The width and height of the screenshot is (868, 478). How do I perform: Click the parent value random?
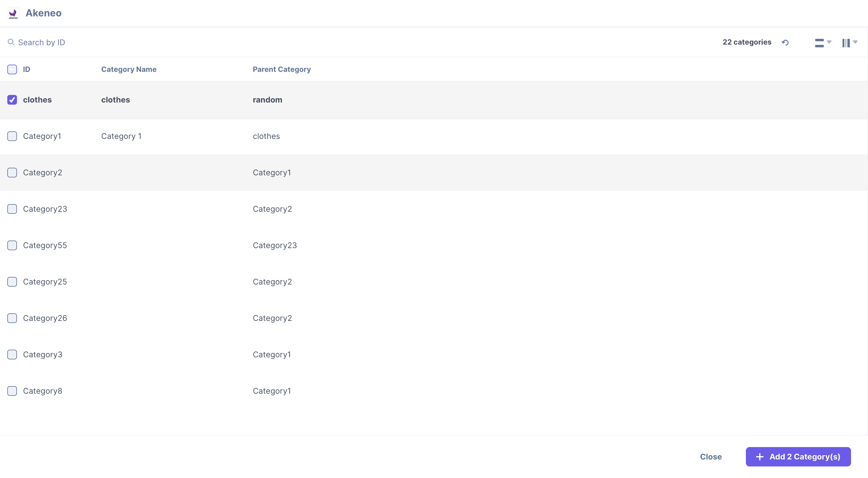tap(268, 100)
